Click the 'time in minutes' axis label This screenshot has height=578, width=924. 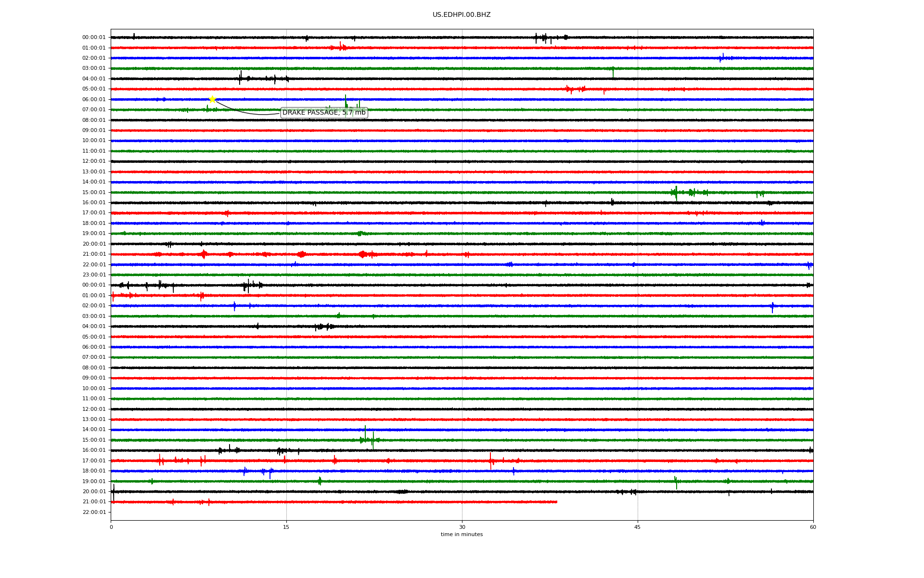pyautogui.click(x=462, y=534)
